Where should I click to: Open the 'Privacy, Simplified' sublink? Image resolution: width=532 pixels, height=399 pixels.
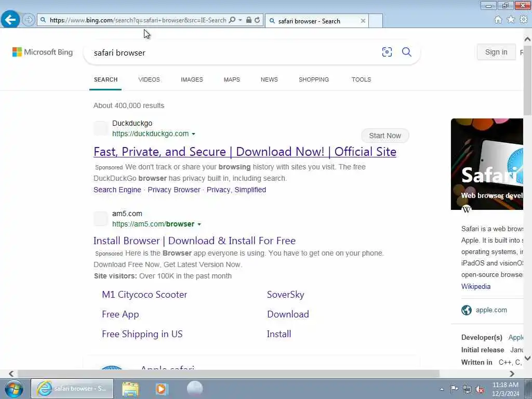pos(236,190)
